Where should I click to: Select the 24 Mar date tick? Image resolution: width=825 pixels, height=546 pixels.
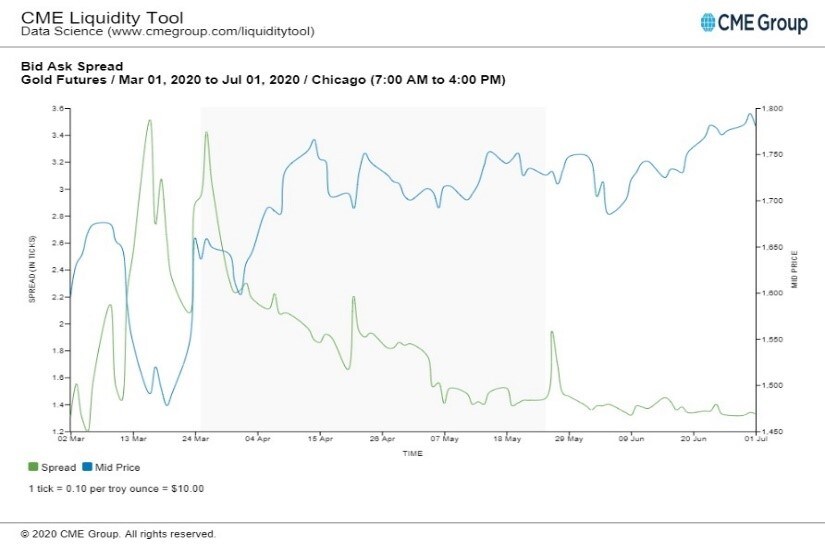tap(196, 439)
